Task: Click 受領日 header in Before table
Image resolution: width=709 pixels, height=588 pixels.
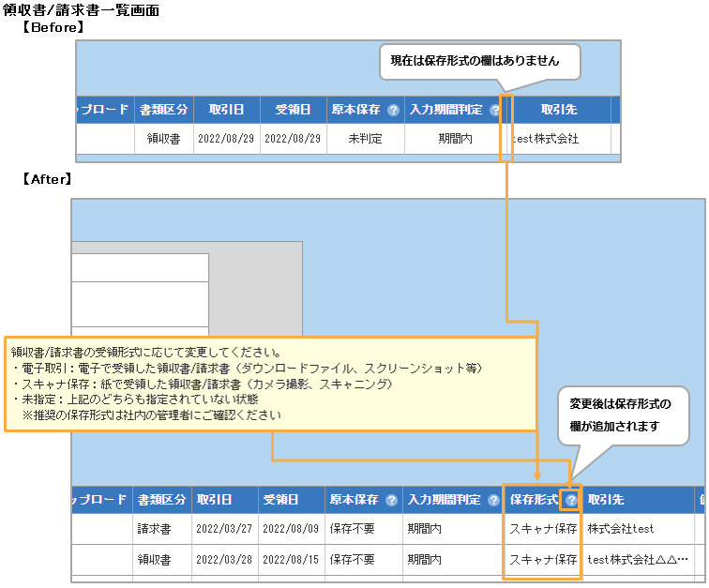Action: (x=293, y=110)
